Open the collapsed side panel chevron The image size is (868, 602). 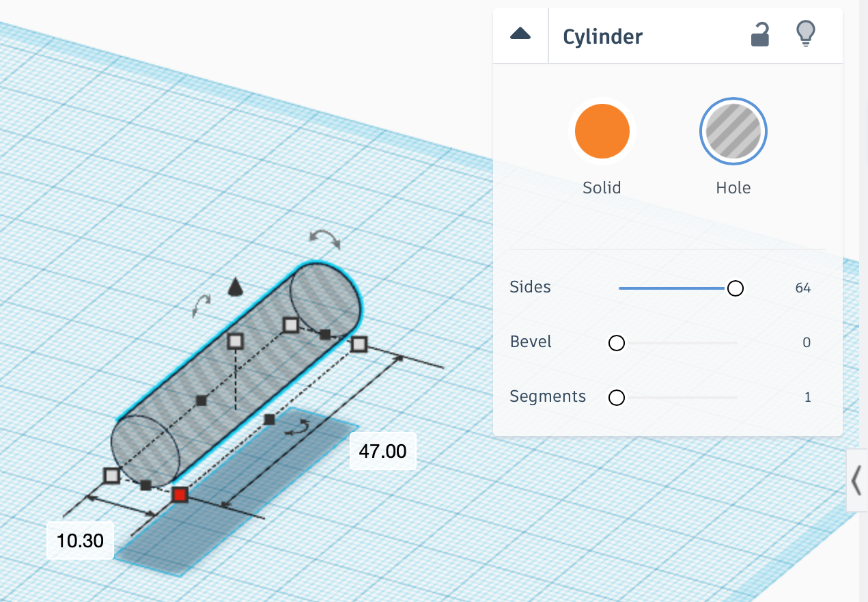point(856,480)
